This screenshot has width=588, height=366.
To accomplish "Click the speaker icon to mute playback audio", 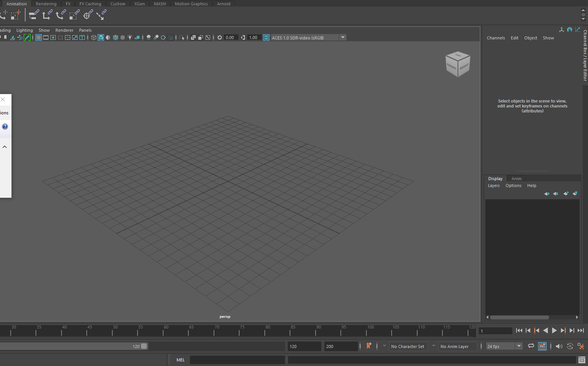I will click(559, 346).
